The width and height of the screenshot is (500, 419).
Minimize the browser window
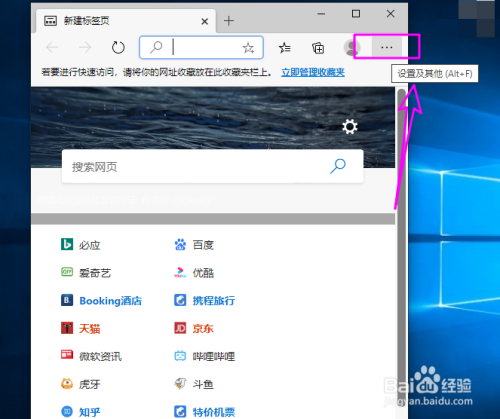point(321,14)
